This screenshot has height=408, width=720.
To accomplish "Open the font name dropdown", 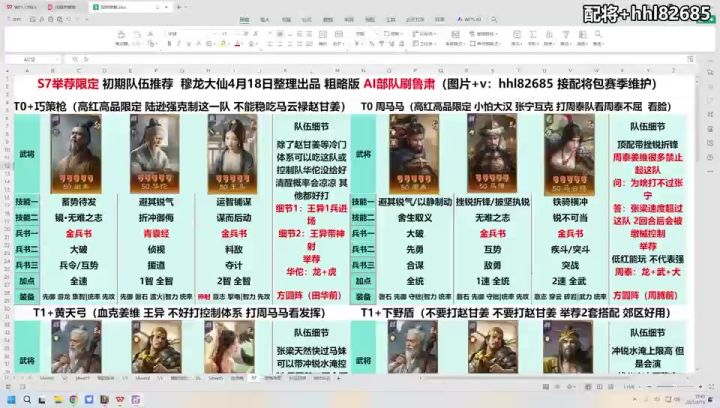I will pos(214,34).
